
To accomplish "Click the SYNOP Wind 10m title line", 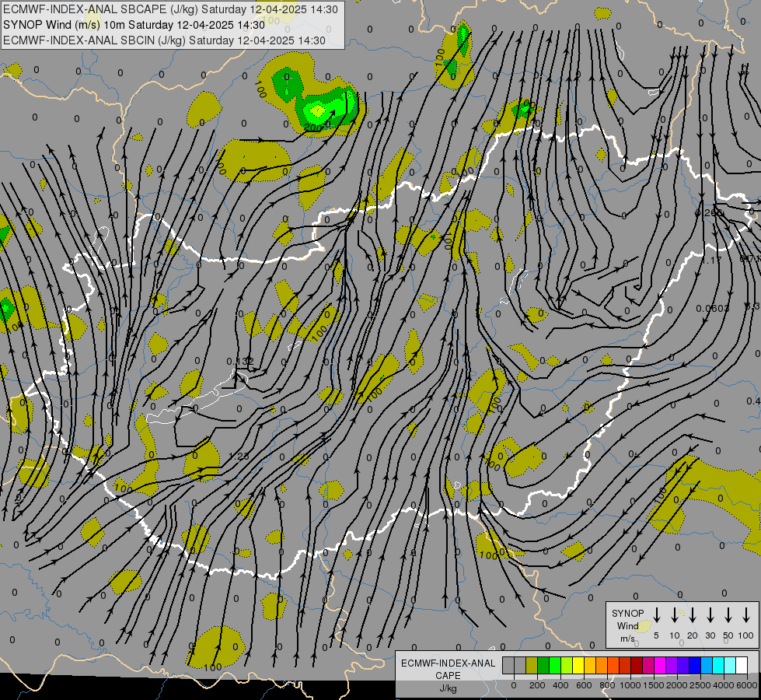I will click(134, 25).
